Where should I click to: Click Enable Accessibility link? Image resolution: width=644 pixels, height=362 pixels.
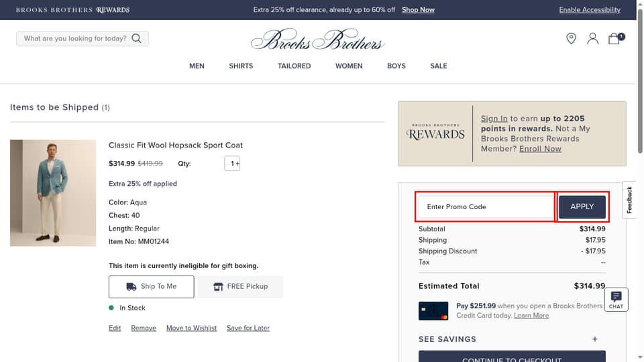click(590, 10)
